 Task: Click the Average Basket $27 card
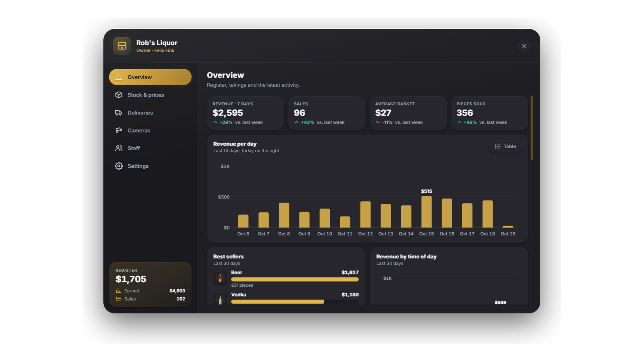click(x=408, y=113)
